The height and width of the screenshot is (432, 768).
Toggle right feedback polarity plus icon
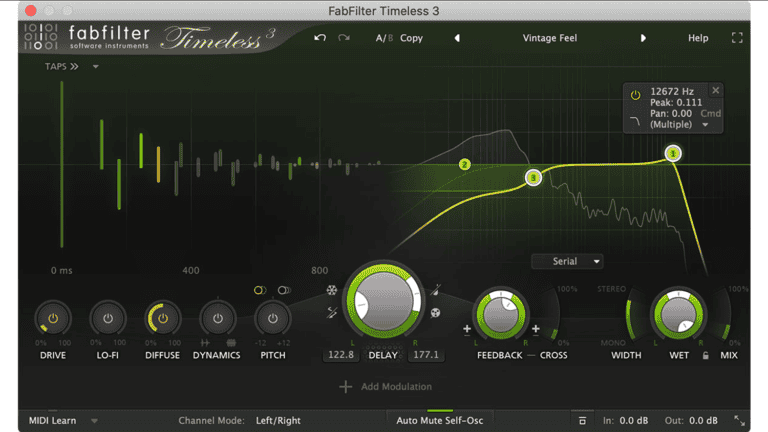pyautogui.click(x=535, y=329)
